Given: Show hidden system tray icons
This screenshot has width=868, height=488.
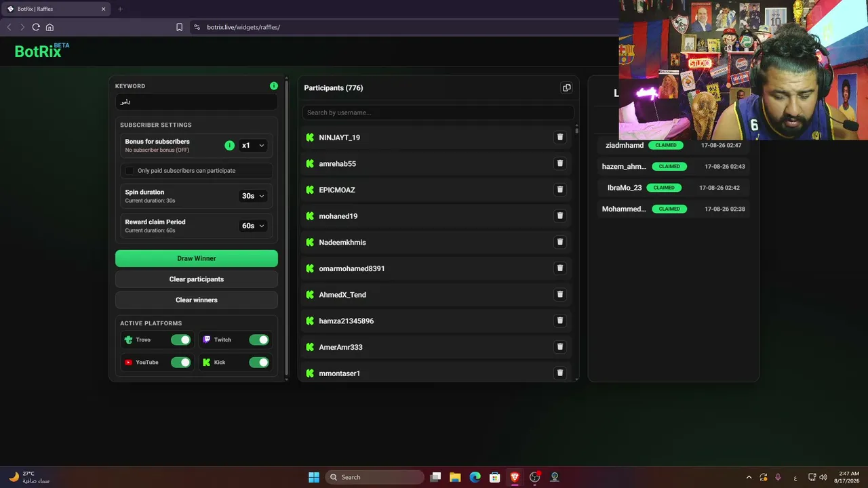Looking at the screenshot, I should click(x=749, y=477).
